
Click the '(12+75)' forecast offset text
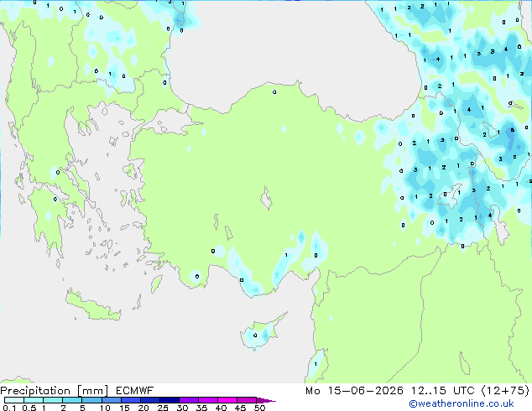[x=505, y=391]
